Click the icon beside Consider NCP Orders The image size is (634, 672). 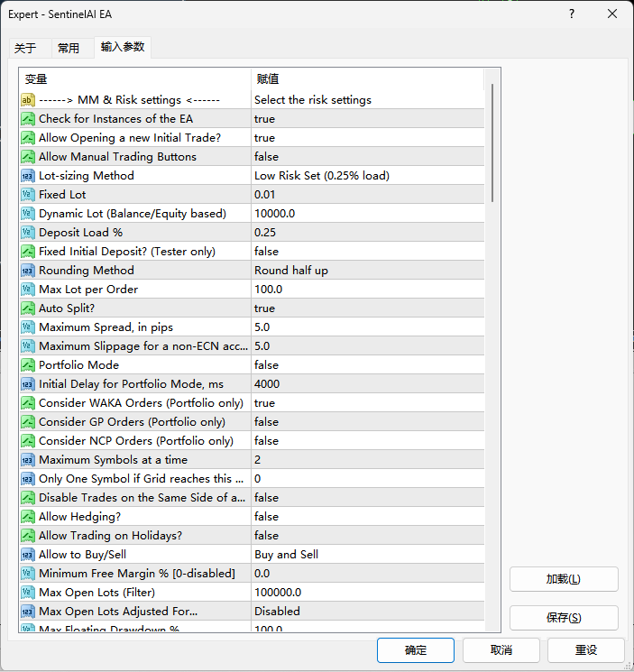tap(28, 440)
